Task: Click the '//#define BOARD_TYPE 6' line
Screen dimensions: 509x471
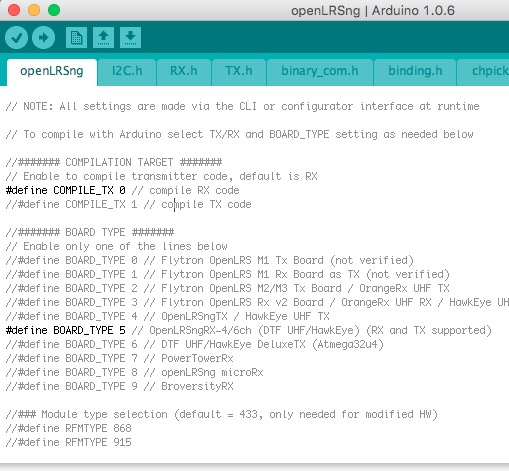Action: coord(195,344)
